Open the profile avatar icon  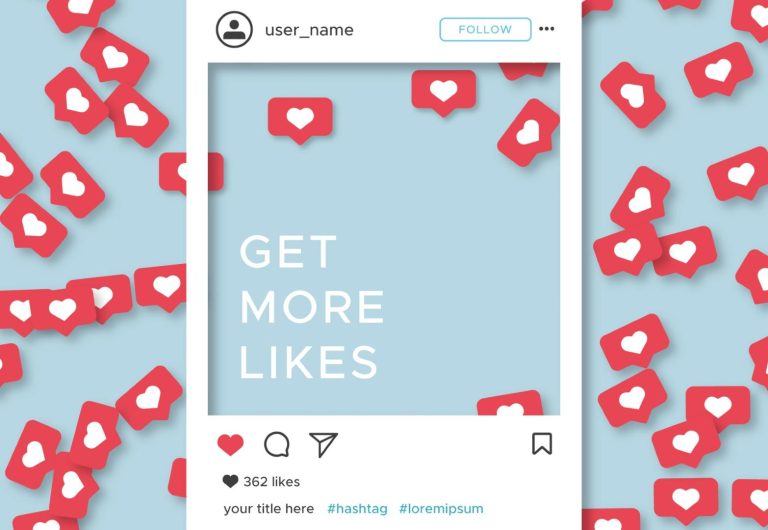point(234,29)
